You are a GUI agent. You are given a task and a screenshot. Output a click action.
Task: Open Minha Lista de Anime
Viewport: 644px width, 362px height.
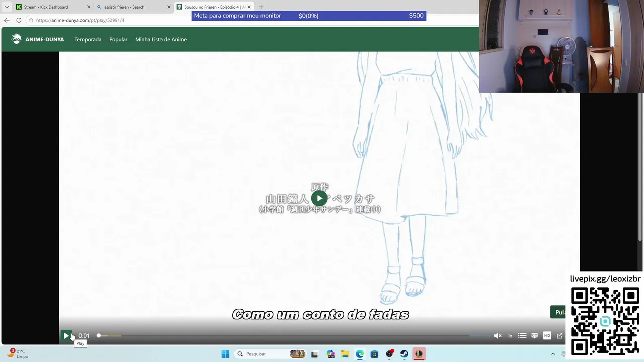click(x=161, y=39)
